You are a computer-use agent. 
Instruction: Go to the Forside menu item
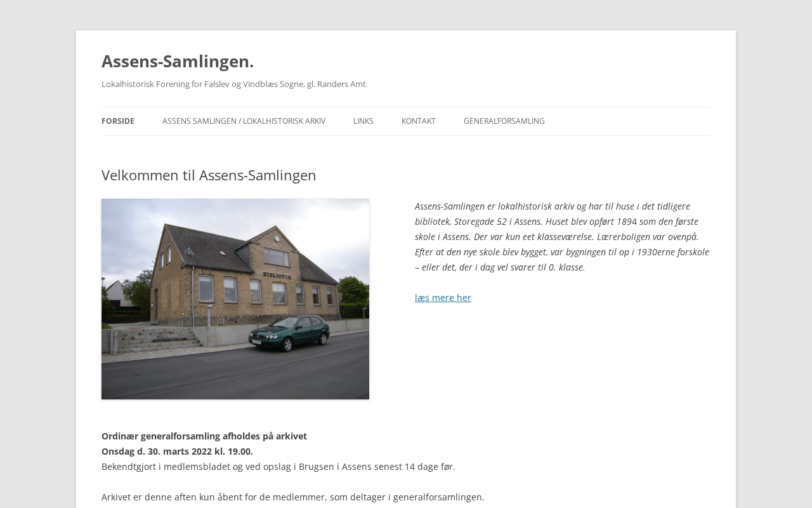(x=118, y=121)
